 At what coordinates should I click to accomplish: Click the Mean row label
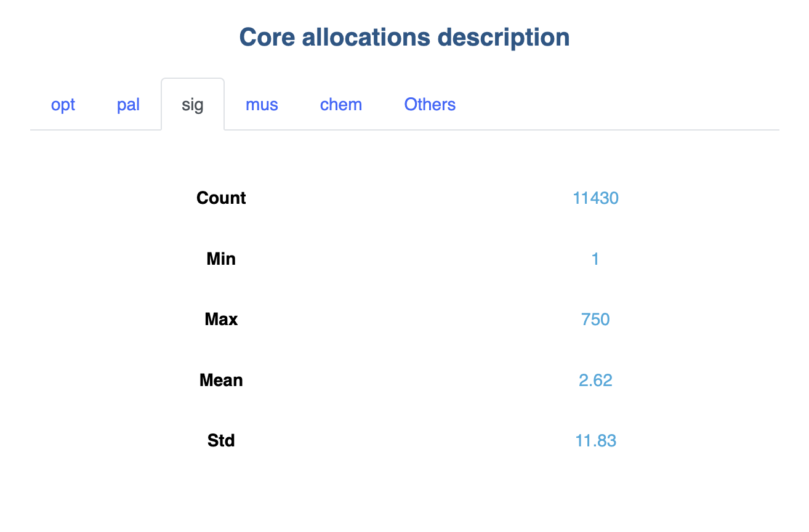click(221, 381)
